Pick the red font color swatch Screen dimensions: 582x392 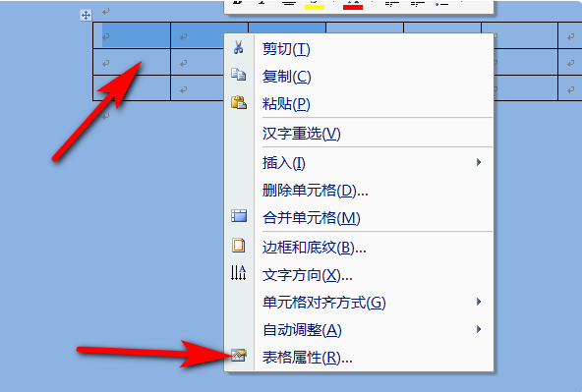(353, 7)
